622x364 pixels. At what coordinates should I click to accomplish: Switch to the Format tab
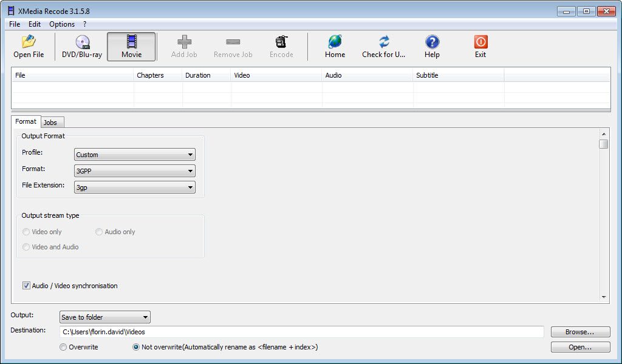coord(26,121)
